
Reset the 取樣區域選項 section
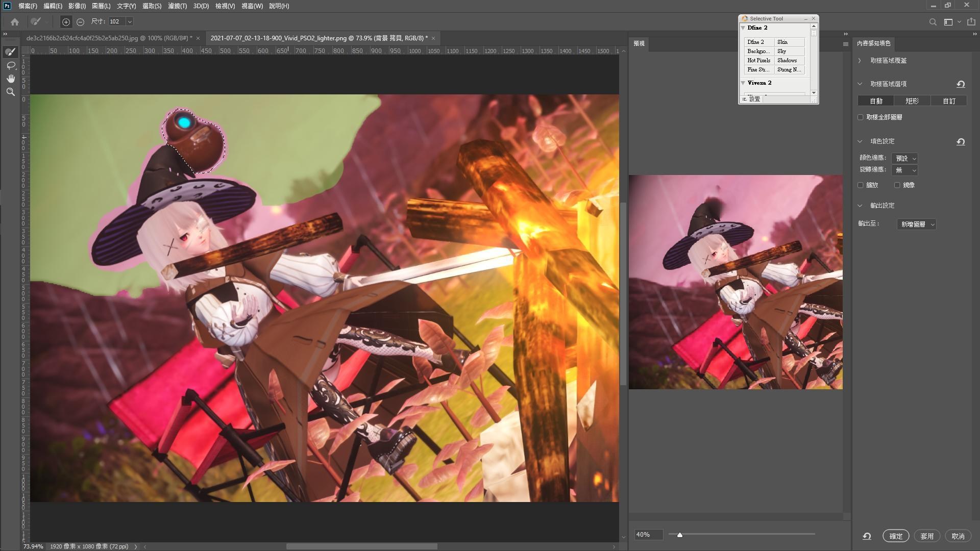pos(961,84)
